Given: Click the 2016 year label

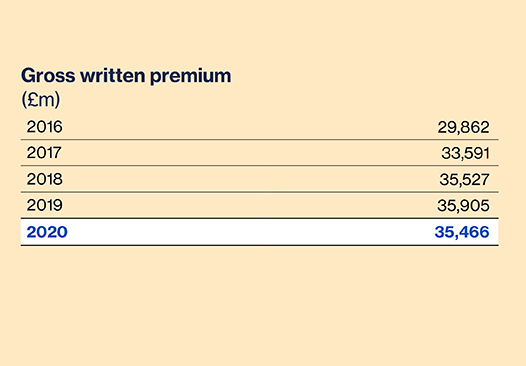Looking at the screenshot, I should [x=44, y=127].
